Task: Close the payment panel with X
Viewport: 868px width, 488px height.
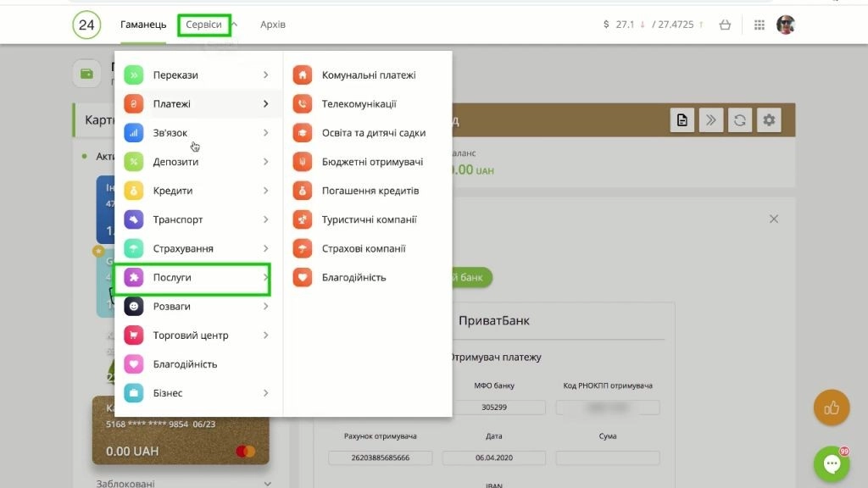Action: coord(774,219)
